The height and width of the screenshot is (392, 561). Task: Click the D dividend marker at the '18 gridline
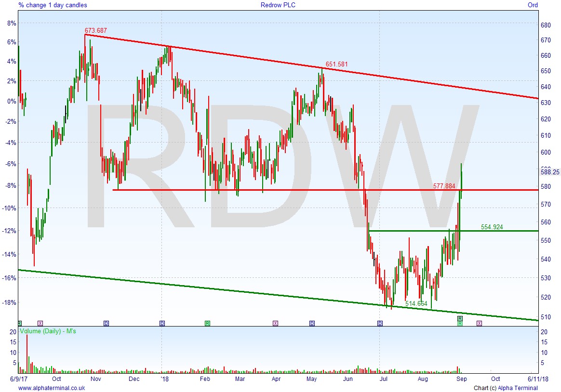pyautogui.click(x=162, y=324)
